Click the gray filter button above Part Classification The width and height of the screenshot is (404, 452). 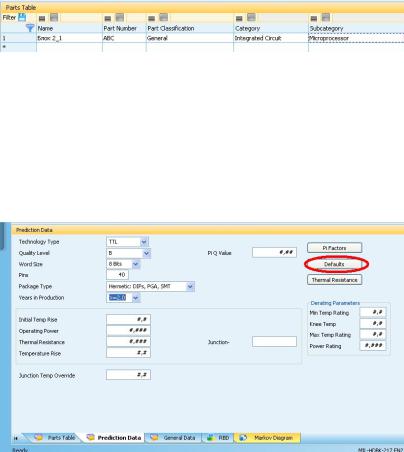point(163,17)
